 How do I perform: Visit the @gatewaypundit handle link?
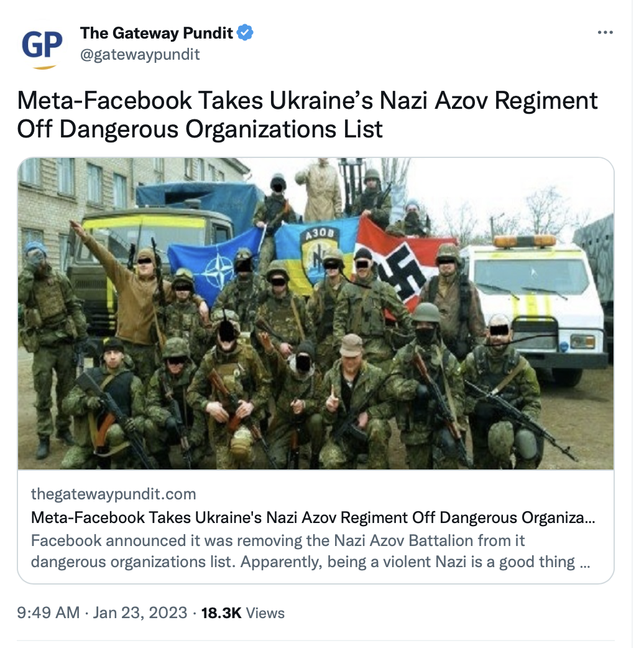click(x=140, y=55)
